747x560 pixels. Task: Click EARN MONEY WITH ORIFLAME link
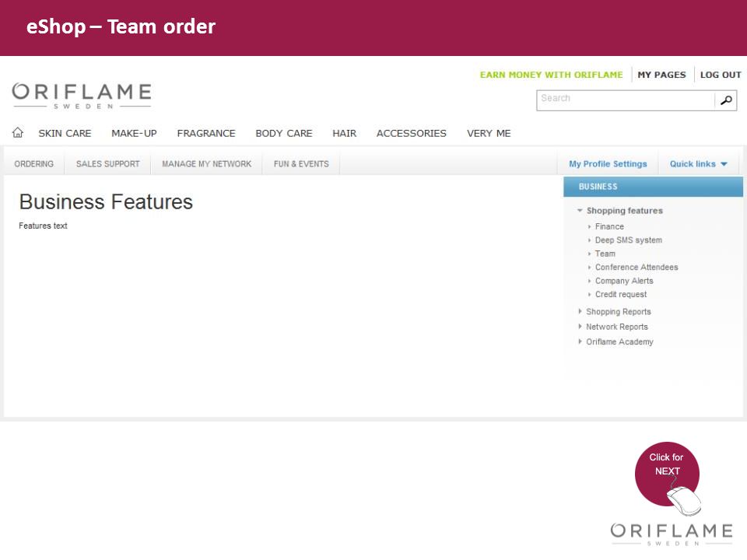tap(551, 75)
